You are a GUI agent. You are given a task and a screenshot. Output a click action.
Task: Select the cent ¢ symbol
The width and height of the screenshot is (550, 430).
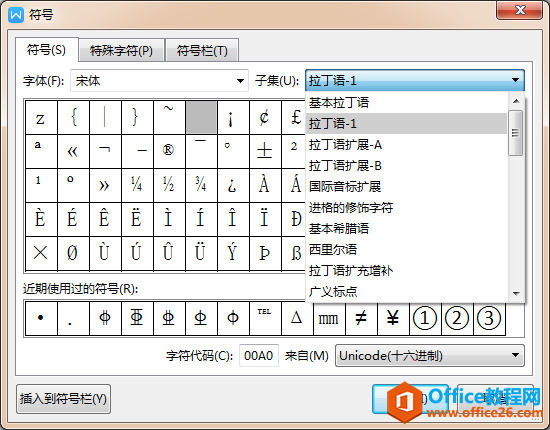pyautogui.click(x=265, y=117)
